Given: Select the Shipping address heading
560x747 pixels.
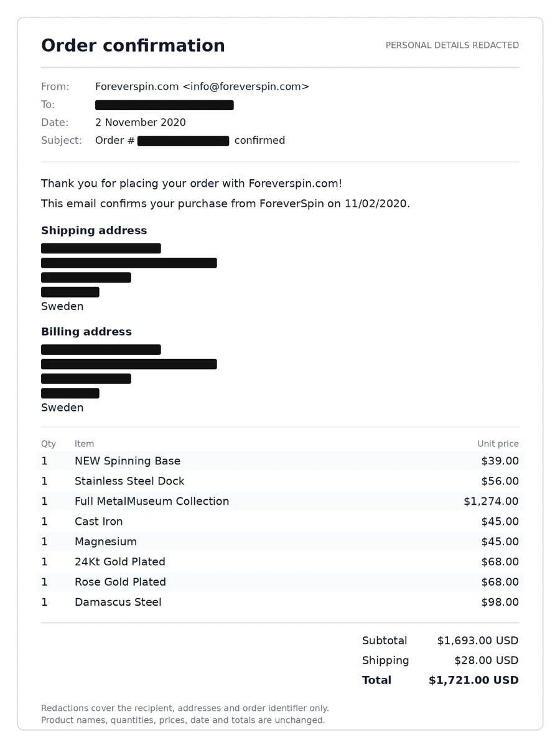Looking at the screenshot, I should [94, 230].
